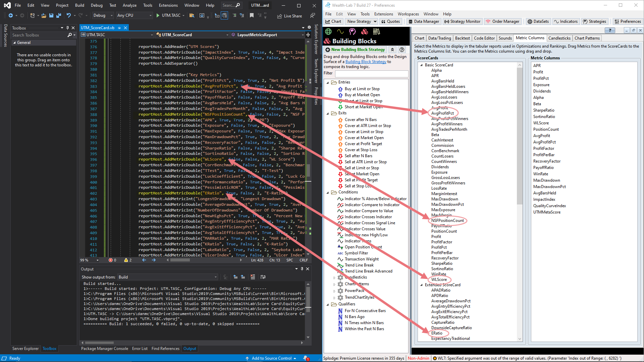Screen dimensions: 644x362
Task: Click the Send Feedback icon
Action: (313, 15)
